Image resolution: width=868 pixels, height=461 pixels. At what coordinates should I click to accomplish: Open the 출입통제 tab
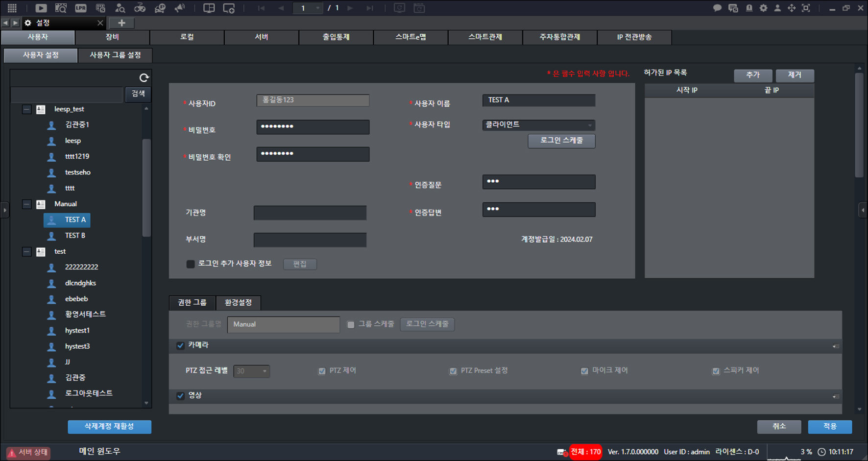point(336,37)
